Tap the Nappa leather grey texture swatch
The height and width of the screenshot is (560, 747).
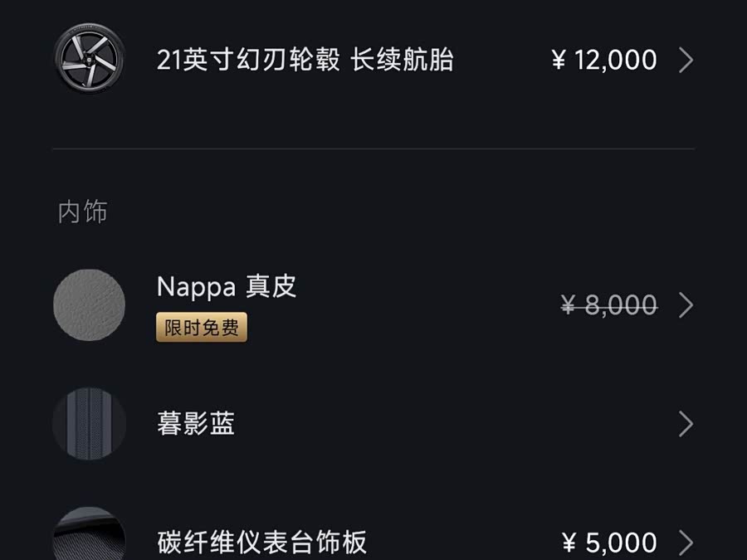[89, 304]
